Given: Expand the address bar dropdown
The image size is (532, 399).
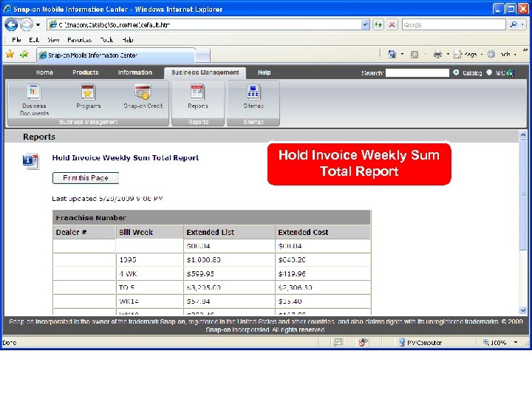Looking at the screenshot, I should (365, 24).
